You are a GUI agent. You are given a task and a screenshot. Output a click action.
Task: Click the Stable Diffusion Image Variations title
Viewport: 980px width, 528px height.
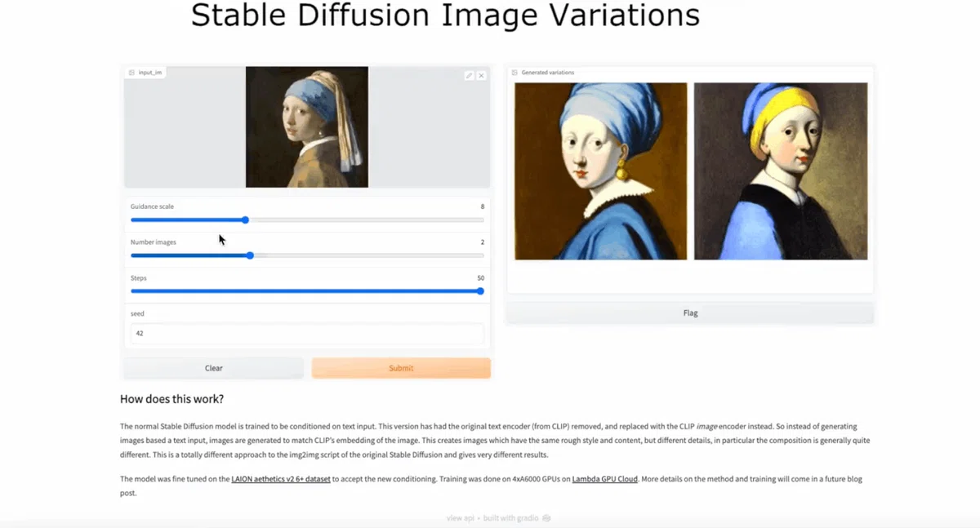pyautogui.click(x=445, y=15)
